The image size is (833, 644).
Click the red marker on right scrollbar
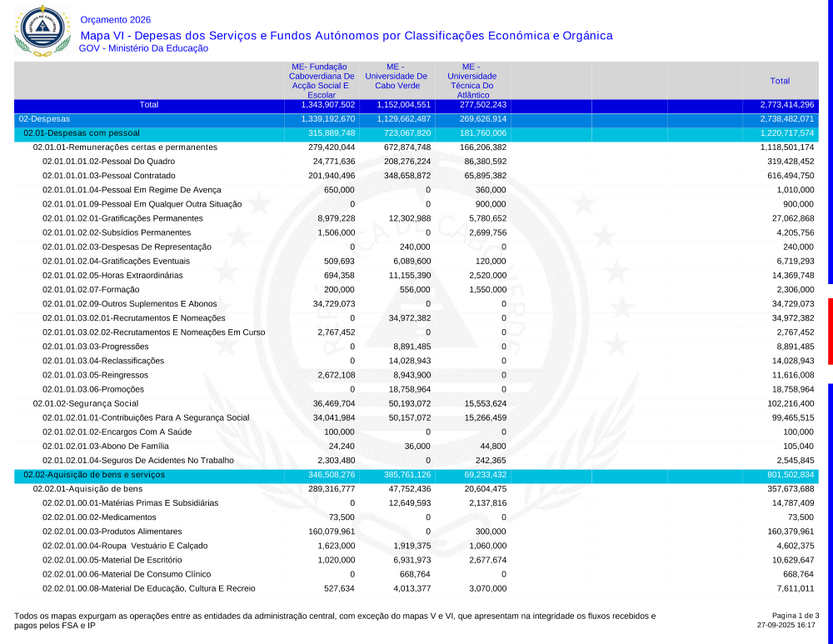click(830, 331)
